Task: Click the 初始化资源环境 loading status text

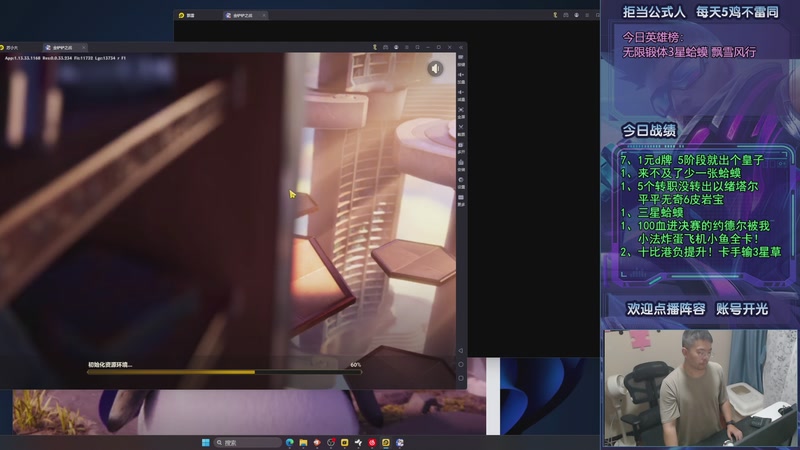Action: click(x=110, y=365)
